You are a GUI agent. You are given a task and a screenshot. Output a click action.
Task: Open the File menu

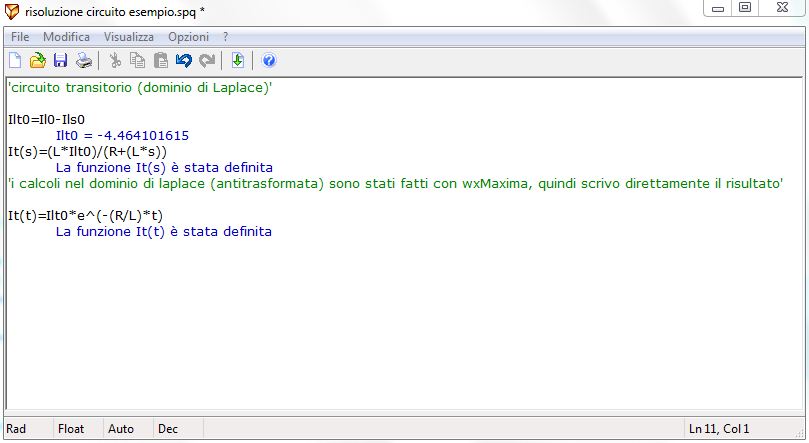[x=20, y=36]
